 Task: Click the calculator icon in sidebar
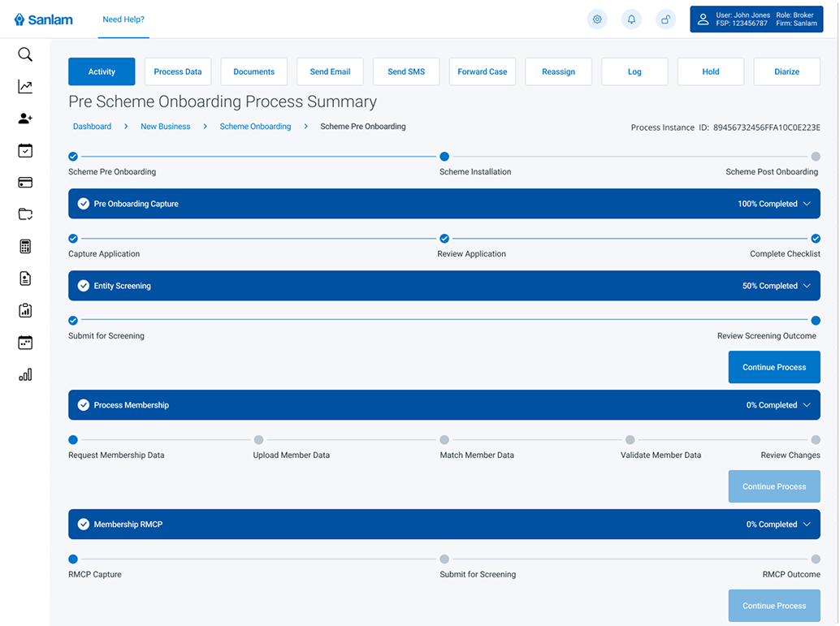[x=25, y=247]
